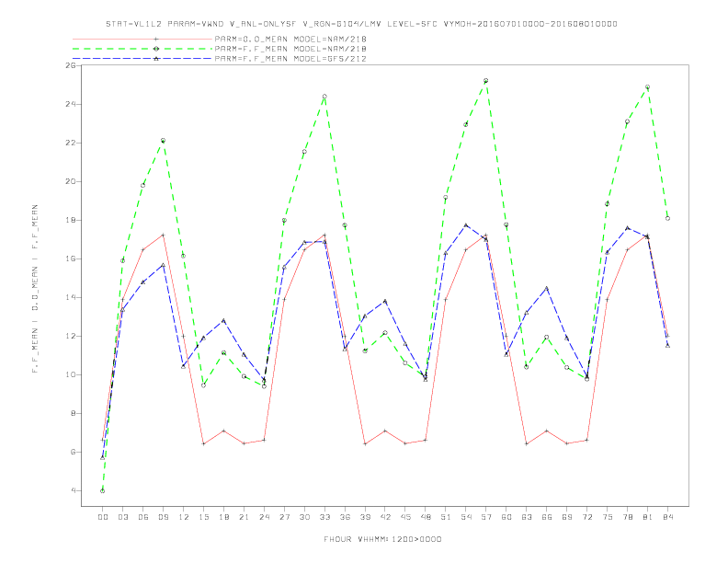
Task: Click x-axis tick label 36
Action: pyautogui.click(x=345, y=517)
